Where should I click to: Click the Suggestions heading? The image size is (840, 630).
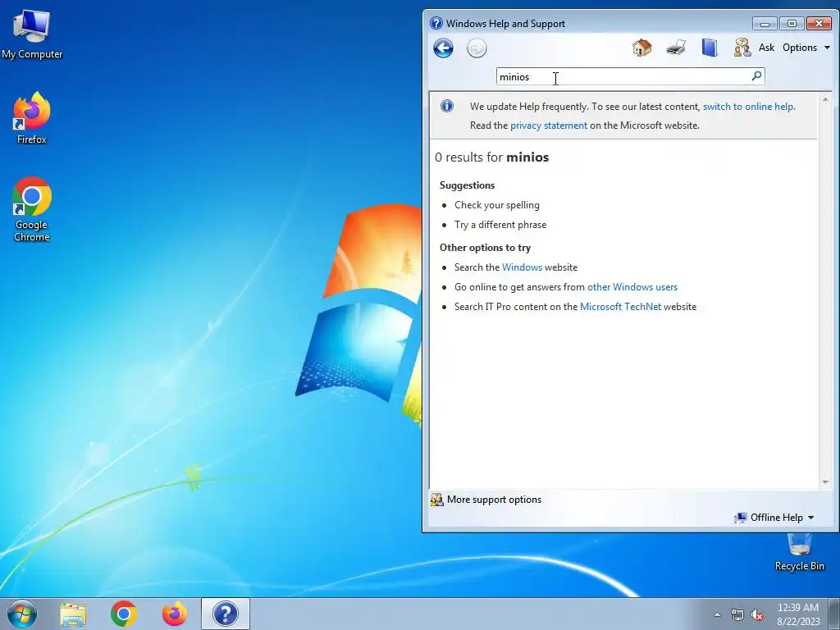pyautogui.click(x=467, y=185)
